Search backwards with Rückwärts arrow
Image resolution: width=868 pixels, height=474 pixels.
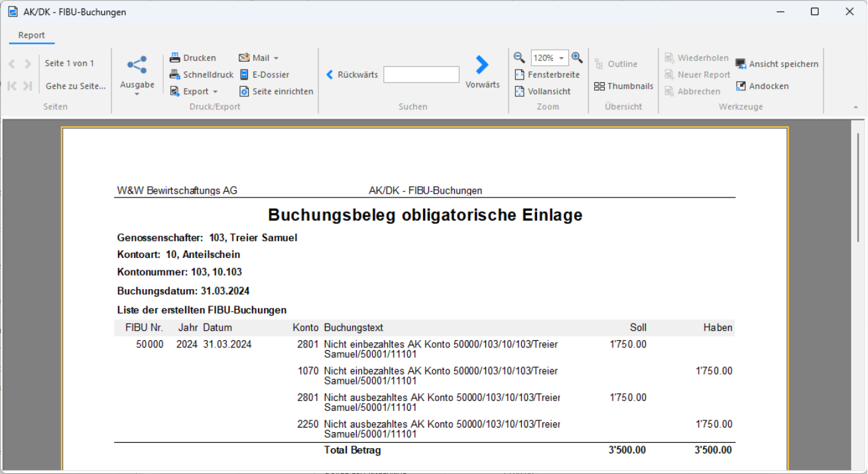(x=330, y=75)
